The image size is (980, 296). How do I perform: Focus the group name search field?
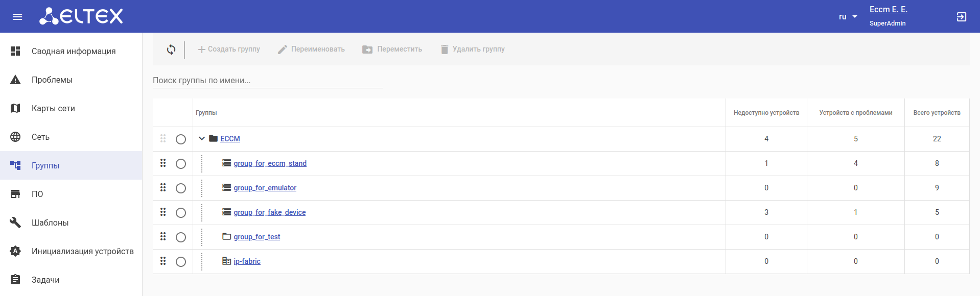point(267,81)
